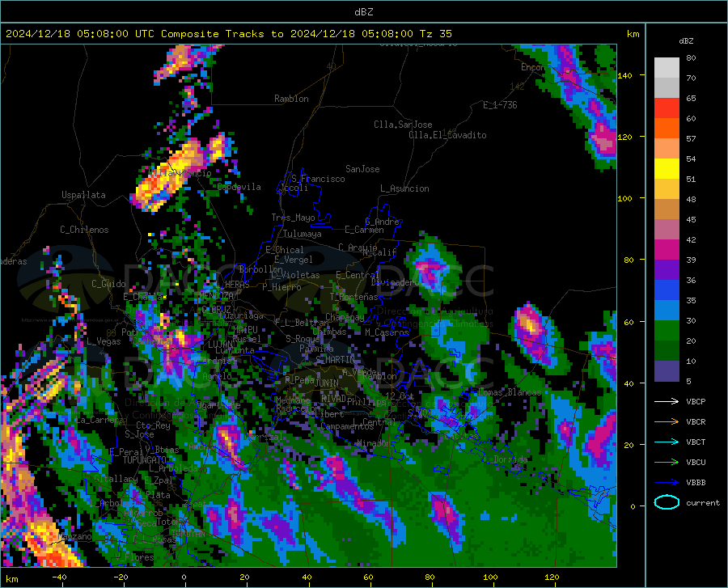Click the -40 km tick on bottom axis

59,577
